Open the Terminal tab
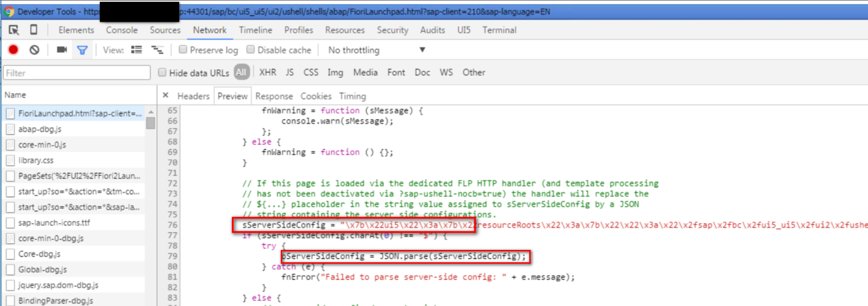Image resolution: width=868 pixels, height=306 pixels. 499,30
